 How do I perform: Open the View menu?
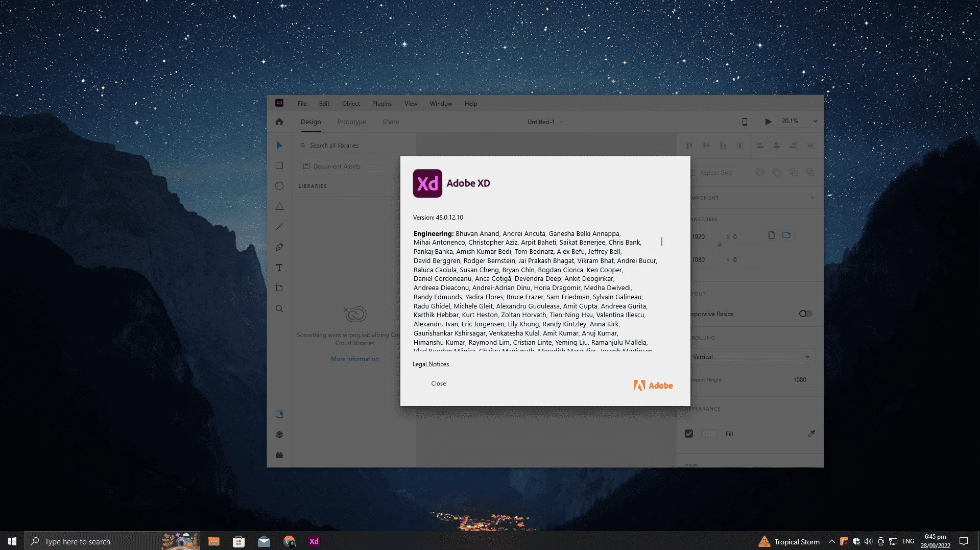pos(411,104)
